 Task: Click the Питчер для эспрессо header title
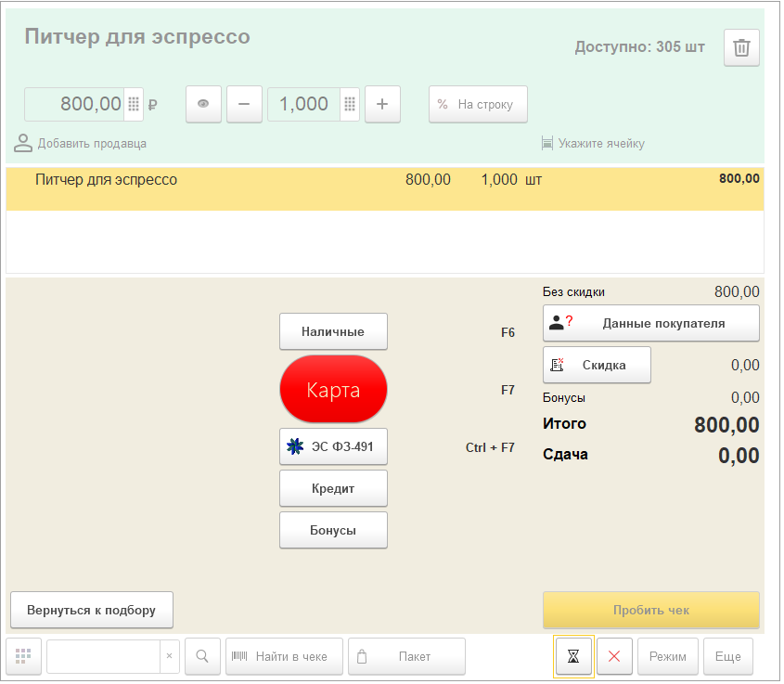tap(137, 37)
